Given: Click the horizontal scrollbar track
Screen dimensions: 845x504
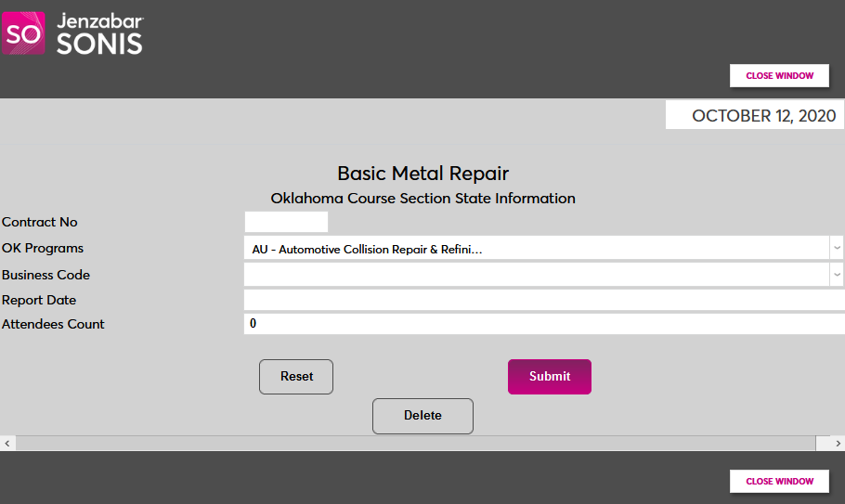Looking at the screenshot, I should [418, 444].
